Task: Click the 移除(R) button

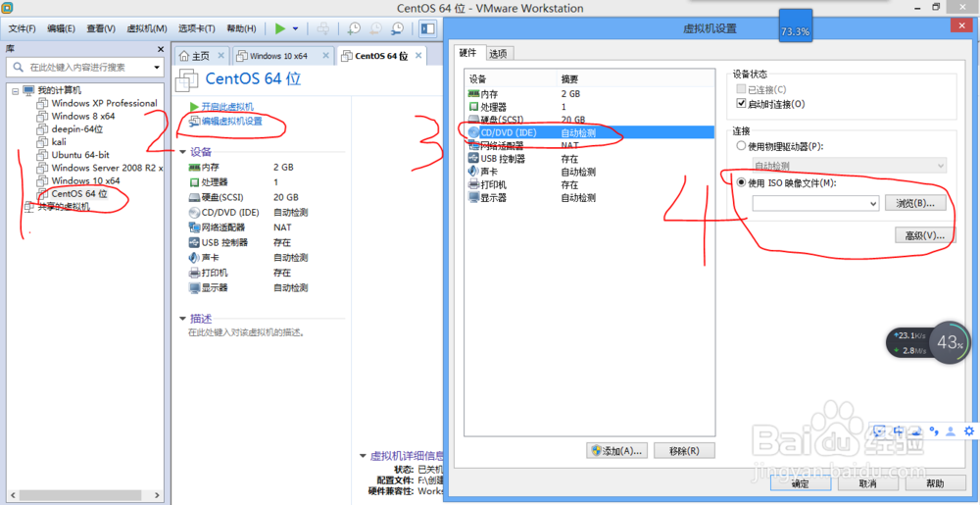Action: pyautogui.click(x=684, y=451)
